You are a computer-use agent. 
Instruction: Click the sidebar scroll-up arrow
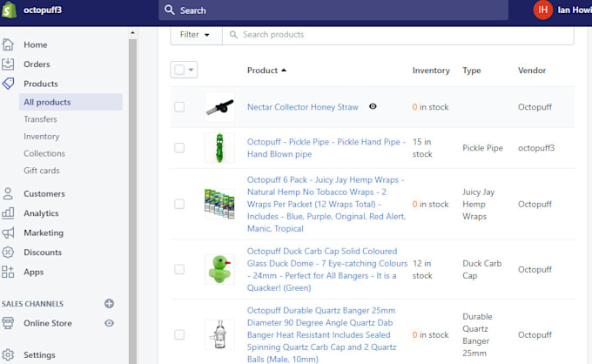click(x=132, y=33)
